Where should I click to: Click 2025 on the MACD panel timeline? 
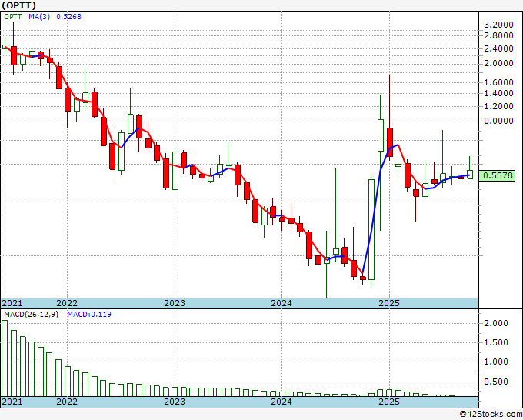click(x=389, y=402)
